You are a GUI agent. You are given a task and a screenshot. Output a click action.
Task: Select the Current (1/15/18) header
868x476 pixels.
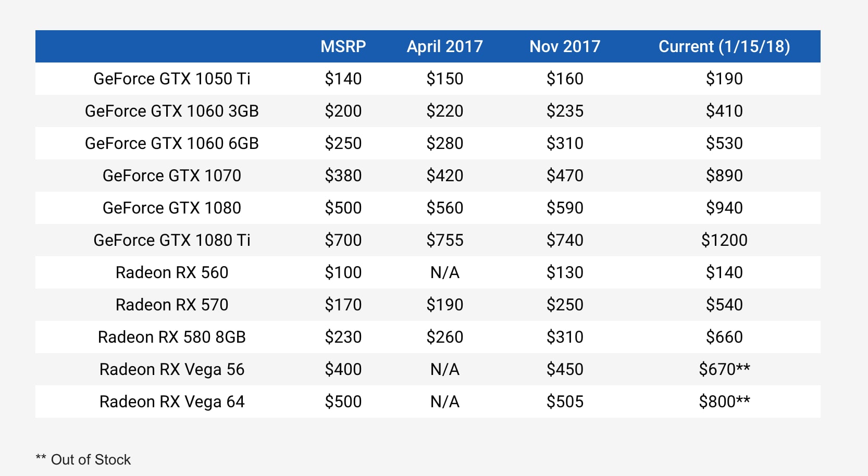[x=724, y=46]
